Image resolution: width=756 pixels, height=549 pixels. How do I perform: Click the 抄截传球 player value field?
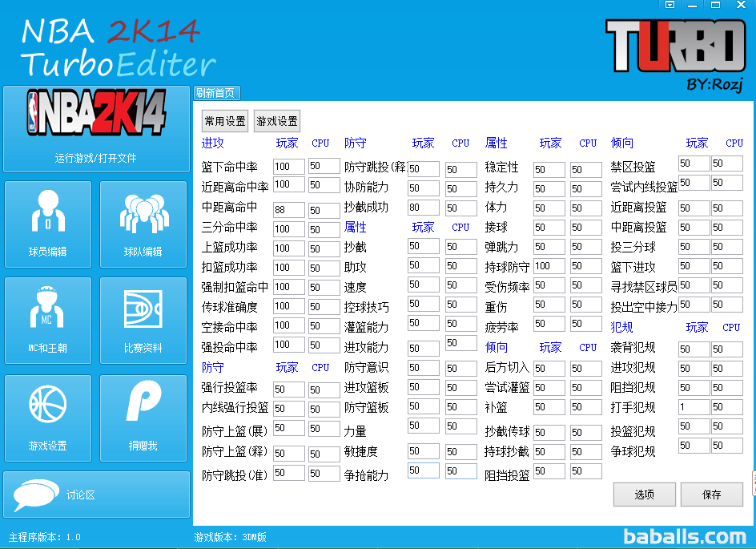pos(549,432)
